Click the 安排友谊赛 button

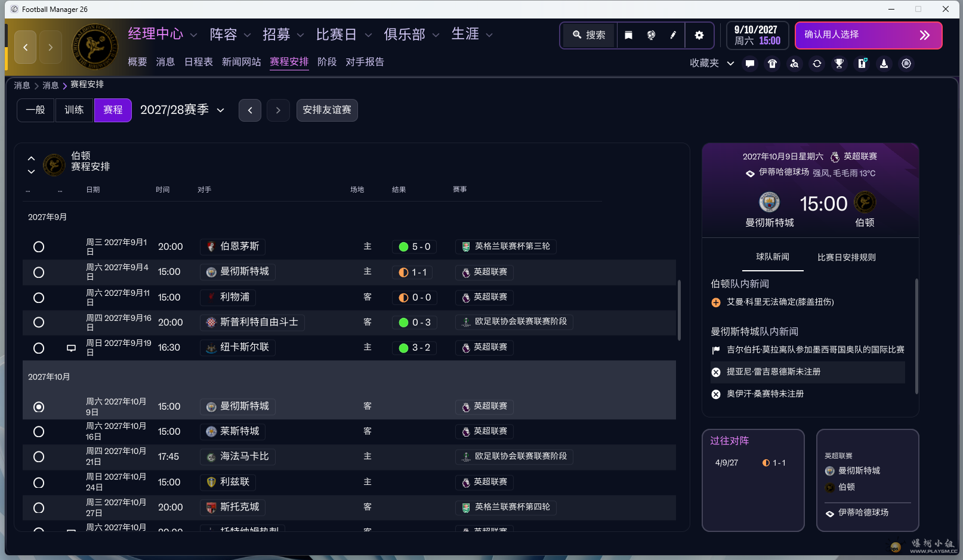[327, 110]
